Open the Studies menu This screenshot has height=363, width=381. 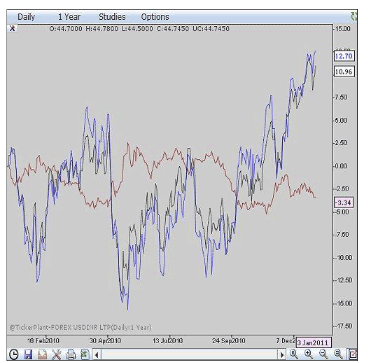pyautogui.click(x=112, y=17)
